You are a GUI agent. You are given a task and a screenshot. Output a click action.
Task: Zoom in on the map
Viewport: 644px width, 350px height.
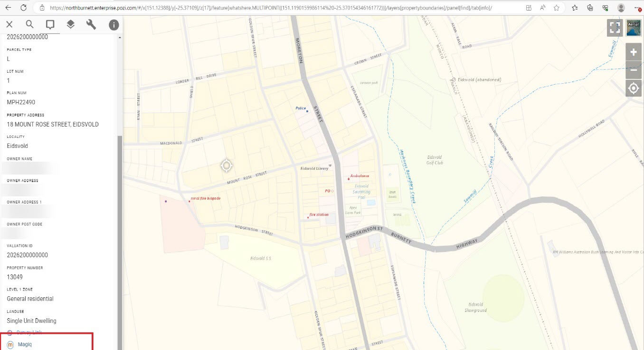coord(633,52)
